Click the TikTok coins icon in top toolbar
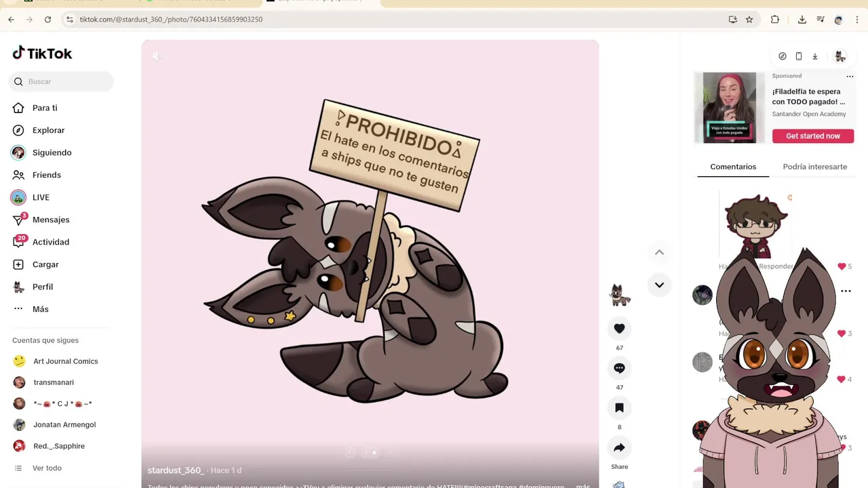Image resolution: width=868 pixels, height=488 pixels. coord(783,56)
